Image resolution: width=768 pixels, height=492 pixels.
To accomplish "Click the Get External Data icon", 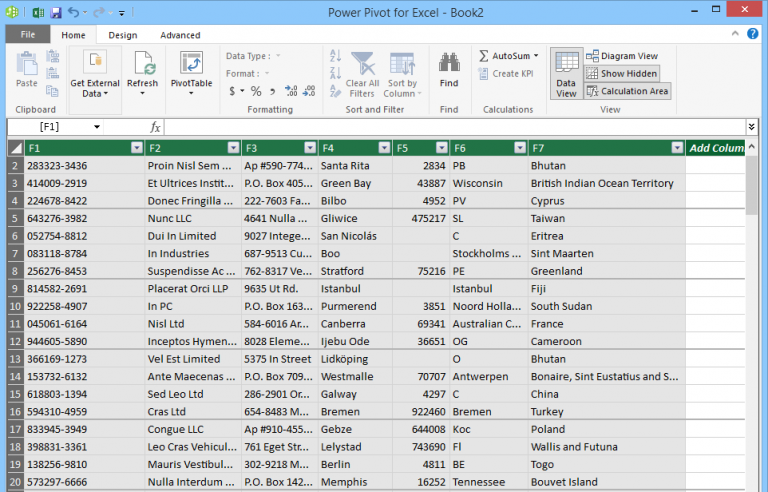I will [x=95, y=62].
